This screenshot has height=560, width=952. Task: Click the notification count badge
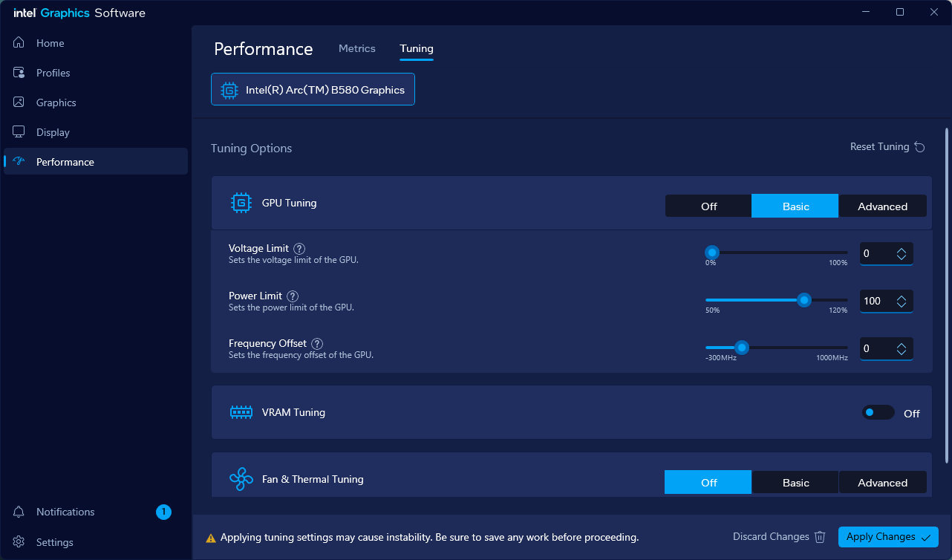click(x=163, y=512)
